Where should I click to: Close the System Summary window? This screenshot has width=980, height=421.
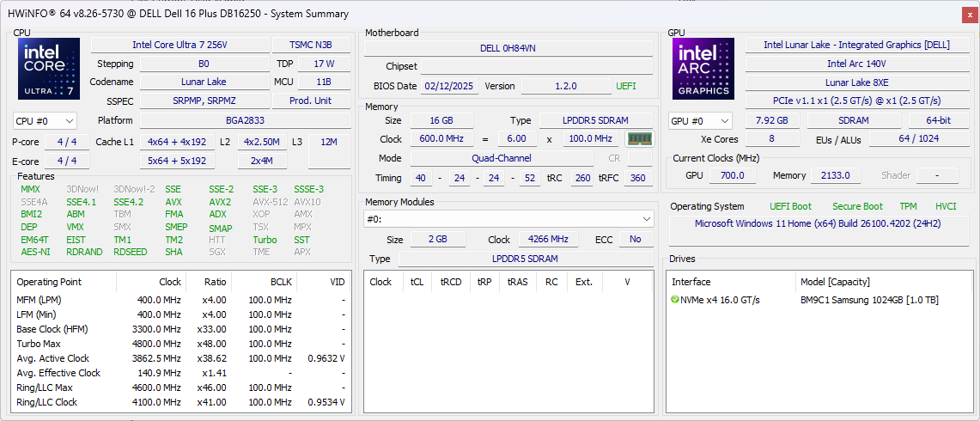coord(970,14)
